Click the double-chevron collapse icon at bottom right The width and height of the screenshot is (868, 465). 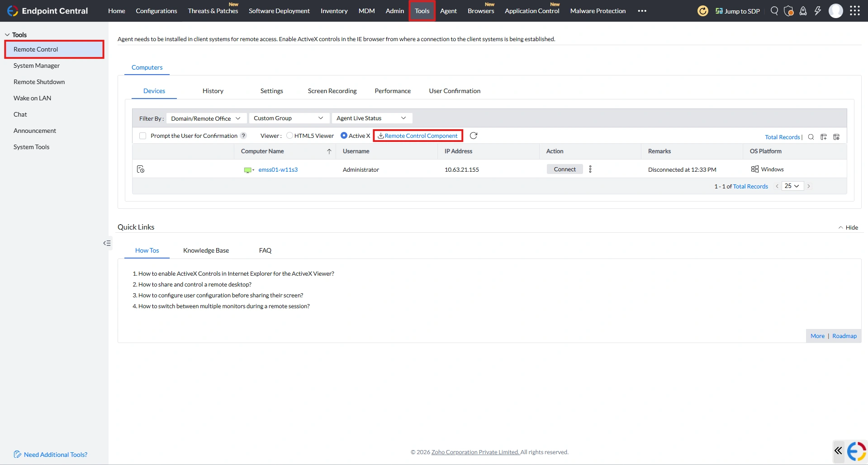[838, 451]
